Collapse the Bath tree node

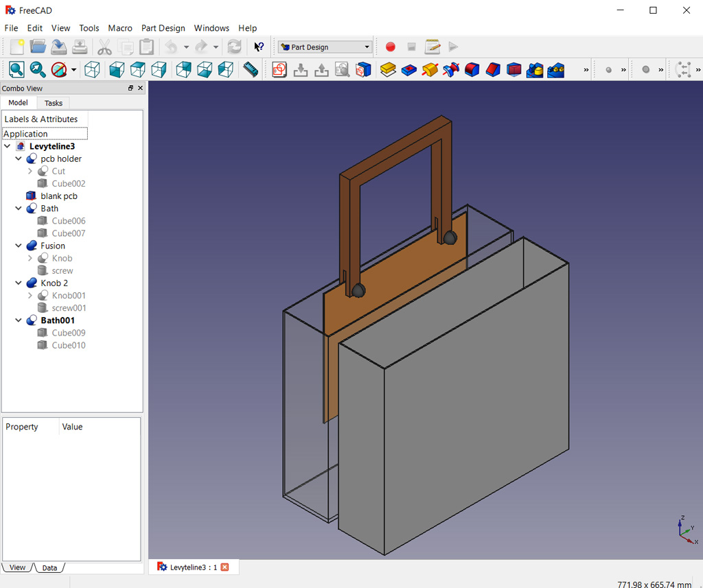coord(19,209)
